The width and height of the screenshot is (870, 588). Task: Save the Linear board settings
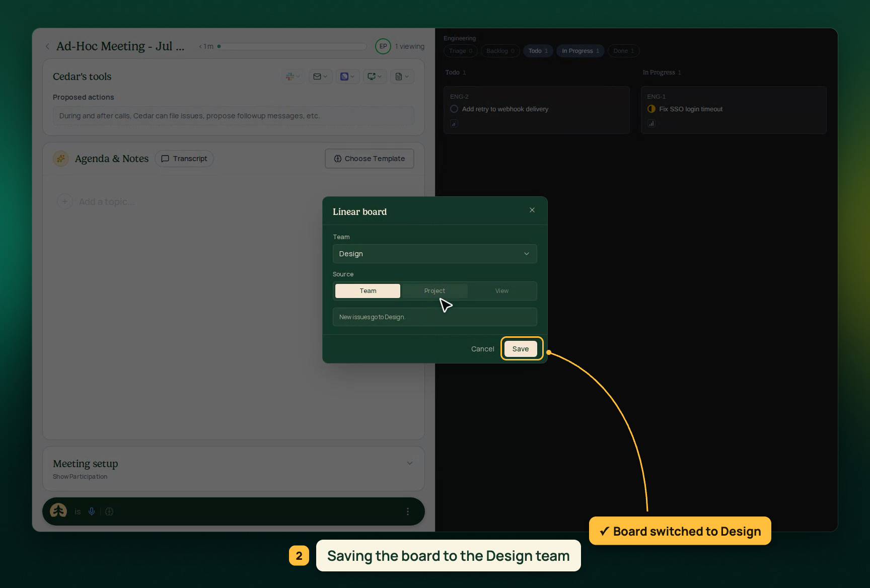click(521, 349)
